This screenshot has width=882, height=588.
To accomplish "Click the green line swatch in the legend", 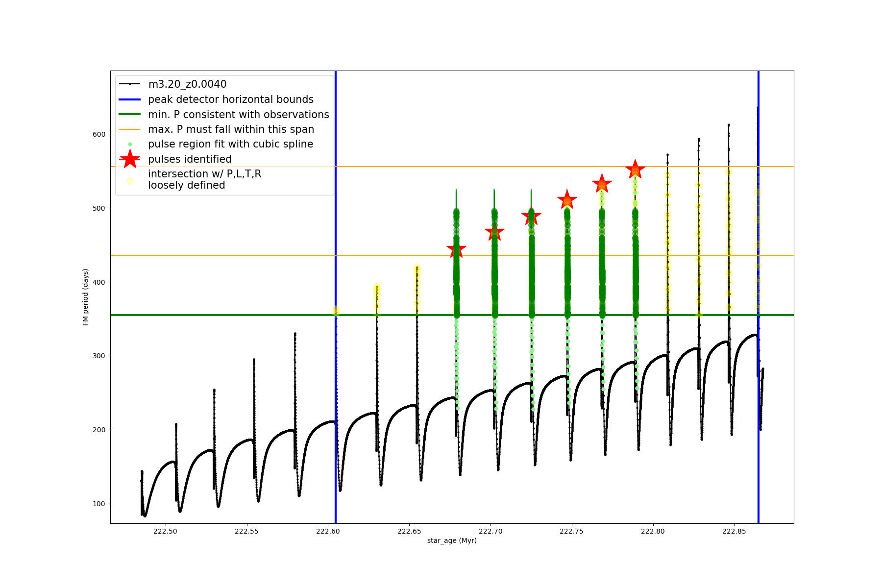I will (x=130, y=114).
